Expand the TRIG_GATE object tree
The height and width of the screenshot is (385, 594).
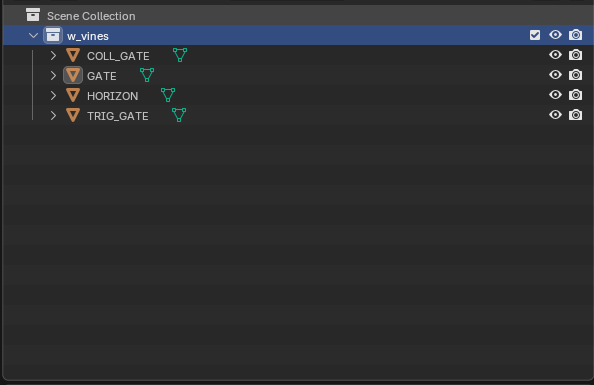pyautogui.click(x=53, y=116)
